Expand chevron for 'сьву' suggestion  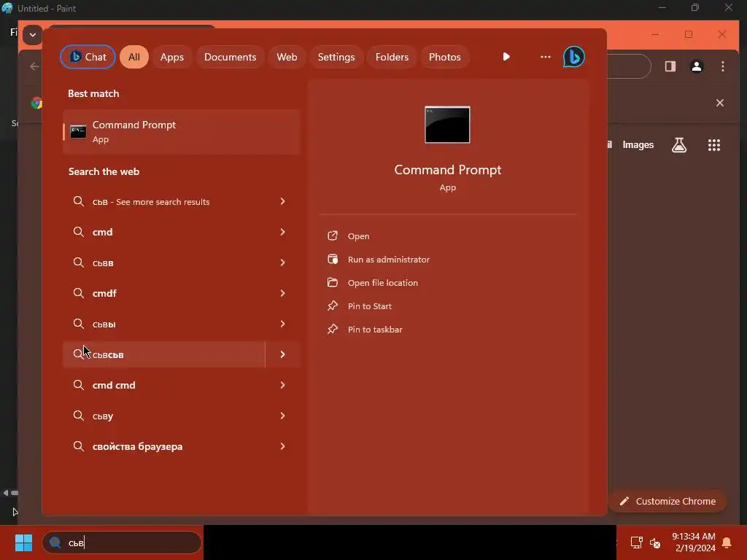pyautogui.click(x=282, y=416)
